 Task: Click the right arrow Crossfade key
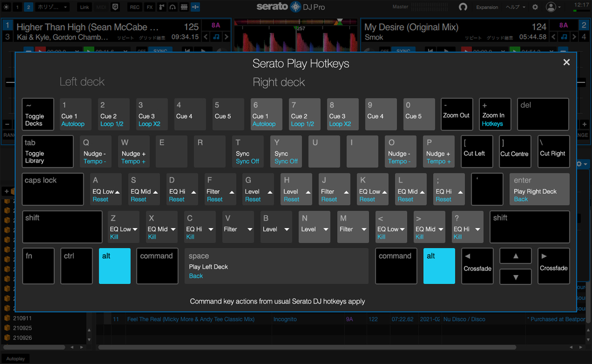(x=554, y=266)
